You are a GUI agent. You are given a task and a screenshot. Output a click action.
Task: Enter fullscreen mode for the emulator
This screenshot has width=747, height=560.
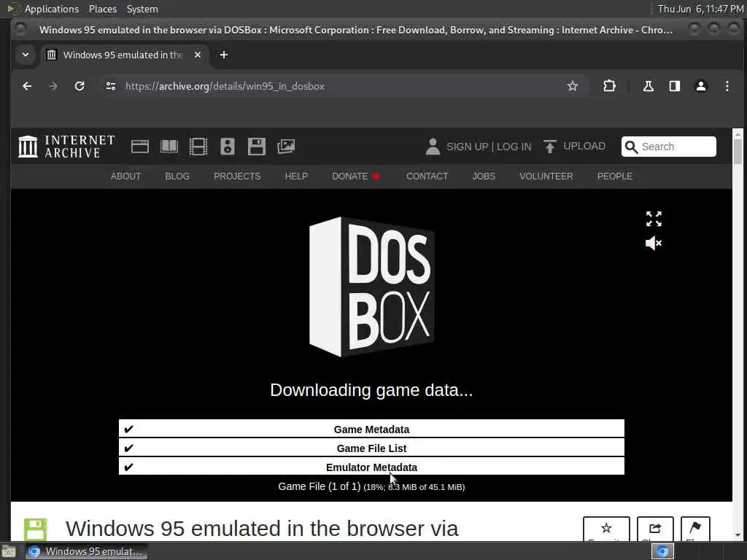[x=654, y=219]
